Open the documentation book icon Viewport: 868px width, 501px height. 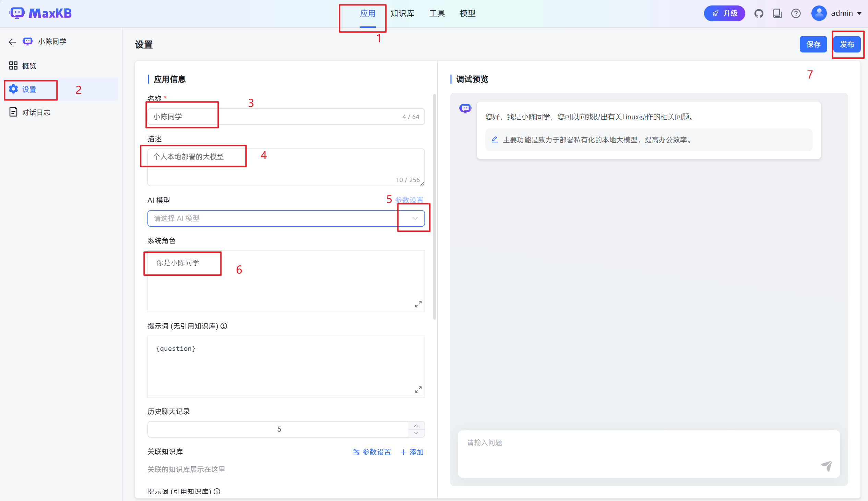[777, 13]
